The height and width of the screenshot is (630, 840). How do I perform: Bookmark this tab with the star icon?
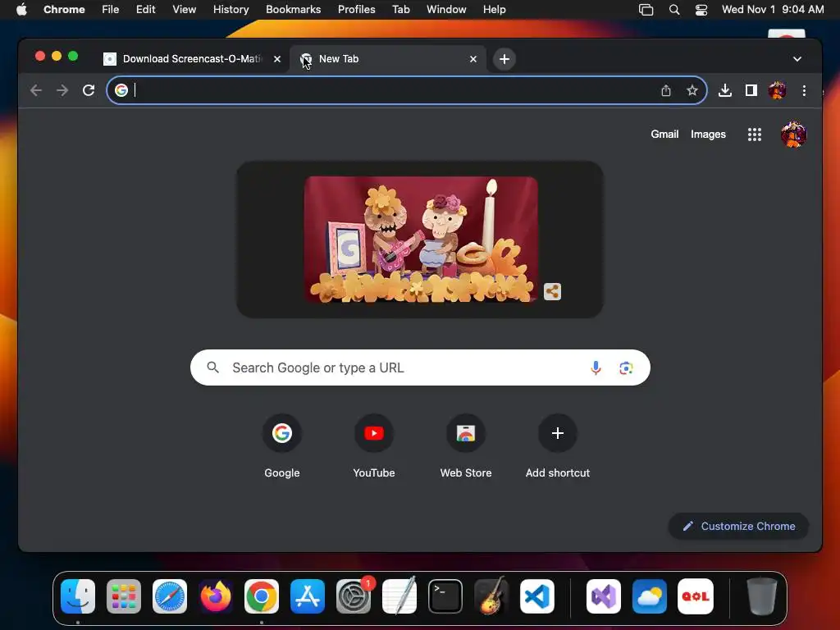[692, 90]
